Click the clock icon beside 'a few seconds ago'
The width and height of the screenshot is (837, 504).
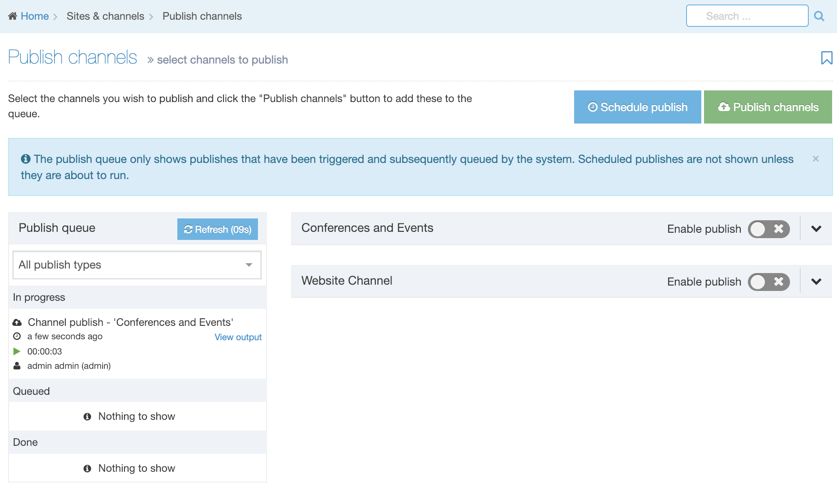click(x=17, y=336)
